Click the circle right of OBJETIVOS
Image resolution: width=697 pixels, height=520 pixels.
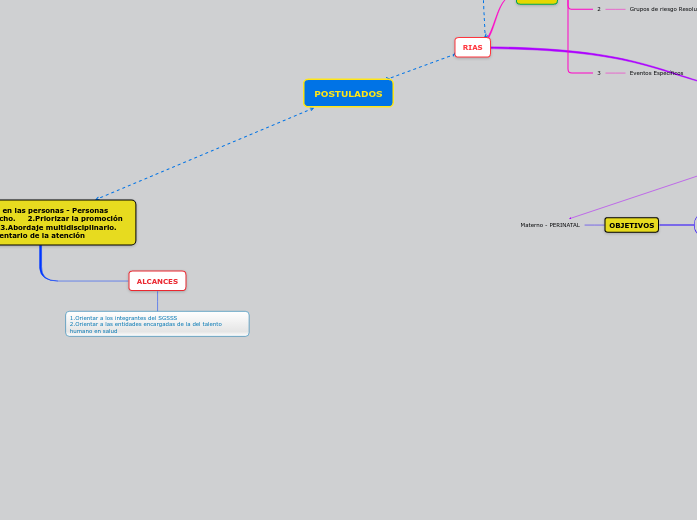click(695, 225)
